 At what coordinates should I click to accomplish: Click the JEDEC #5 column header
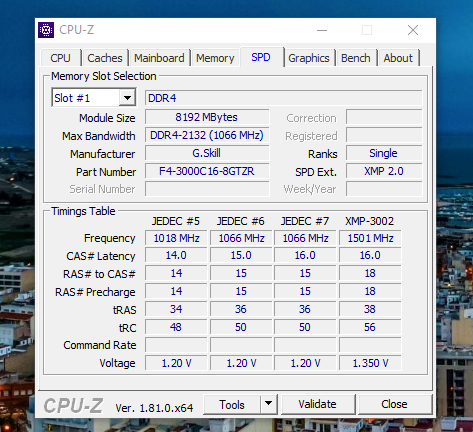(x=176, y=221)
